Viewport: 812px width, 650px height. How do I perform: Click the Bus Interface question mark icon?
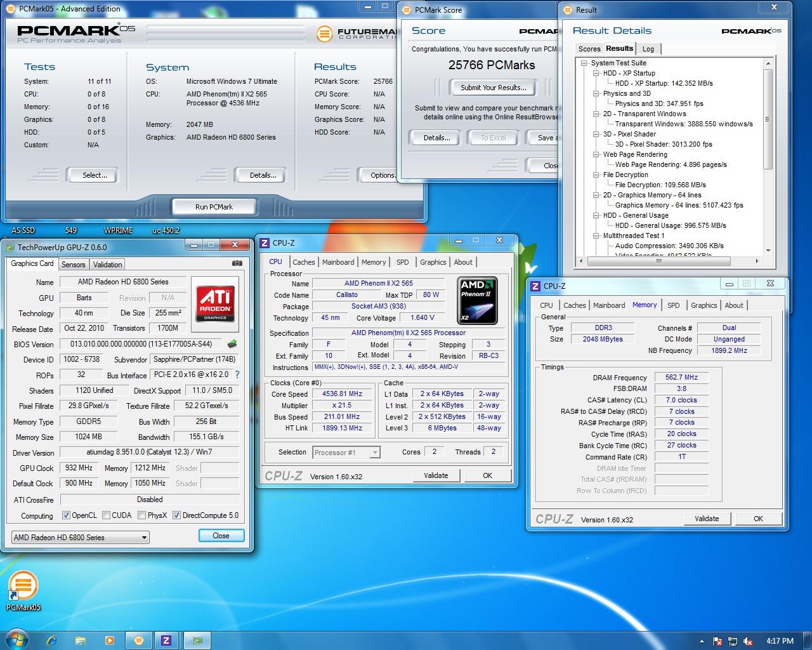pos(237,375)
